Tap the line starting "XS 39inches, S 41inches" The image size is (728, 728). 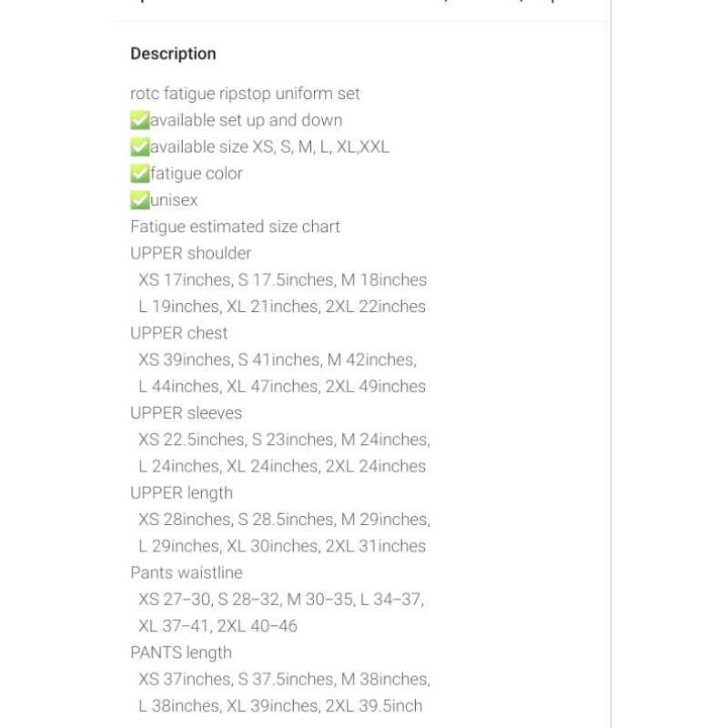pyautogui.click(x=278, y=359)
